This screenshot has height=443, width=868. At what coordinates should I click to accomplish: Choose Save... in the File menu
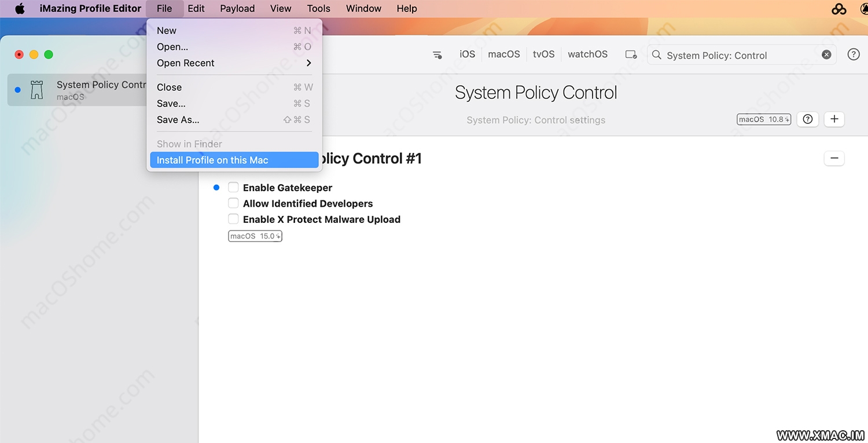[234, 104]
